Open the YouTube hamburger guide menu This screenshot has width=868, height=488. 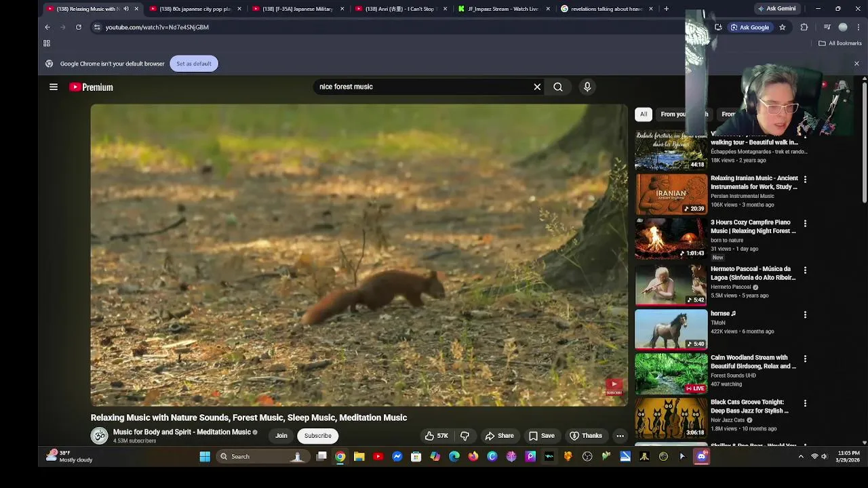tap(54, 87)
